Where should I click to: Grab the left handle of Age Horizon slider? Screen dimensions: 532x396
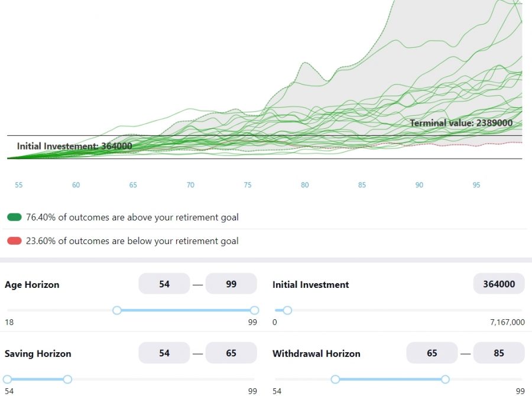(117, 310)
